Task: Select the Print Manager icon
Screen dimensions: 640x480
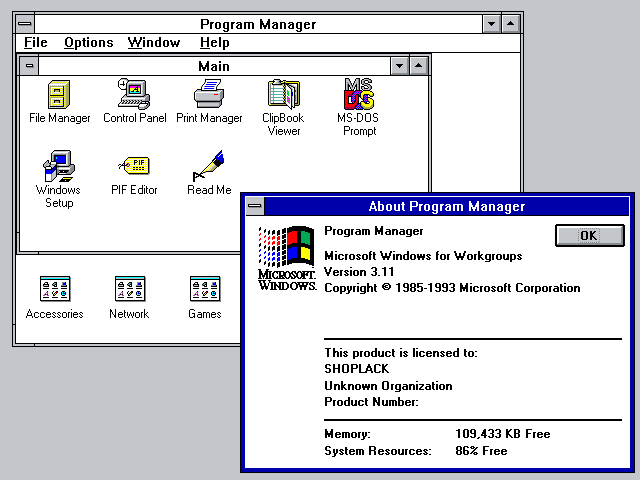Action: (x=209, y=101)
